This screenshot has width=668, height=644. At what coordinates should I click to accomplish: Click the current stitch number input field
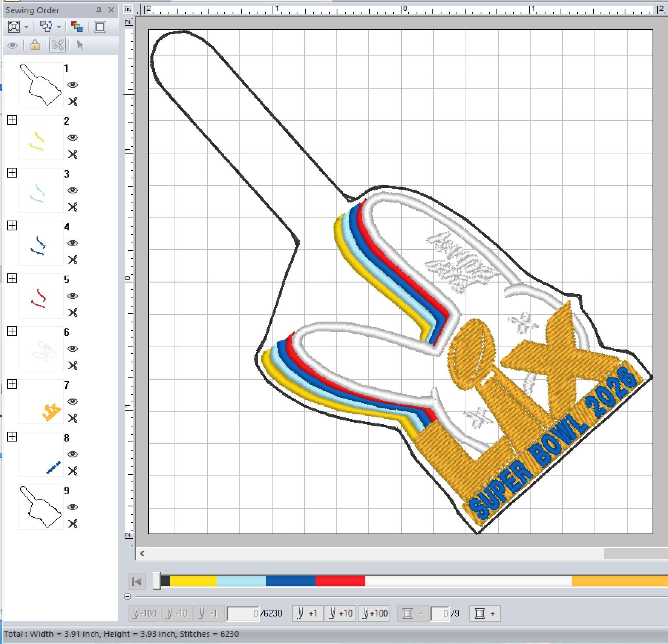coord(244,613)
